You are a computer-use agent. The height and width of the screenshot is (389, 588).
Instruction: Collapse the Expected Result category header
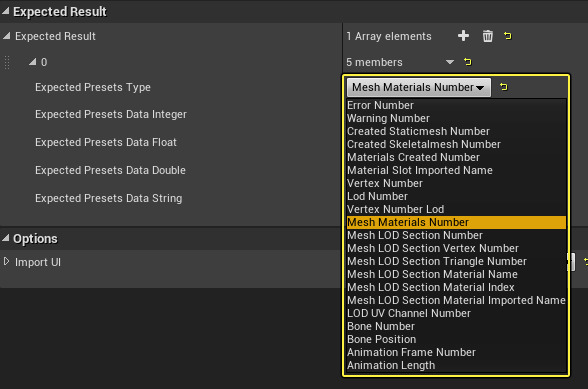click(6, 12)
